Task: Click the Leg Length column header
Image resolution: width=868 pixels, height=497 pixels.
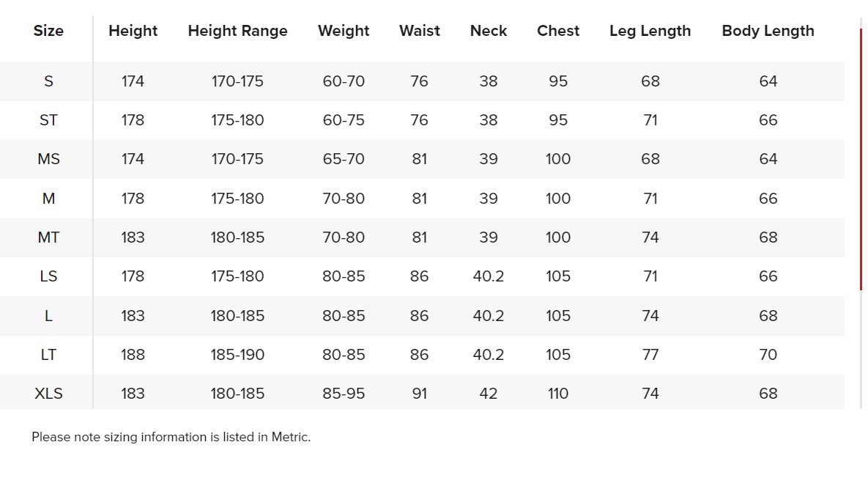Action: 650,31
